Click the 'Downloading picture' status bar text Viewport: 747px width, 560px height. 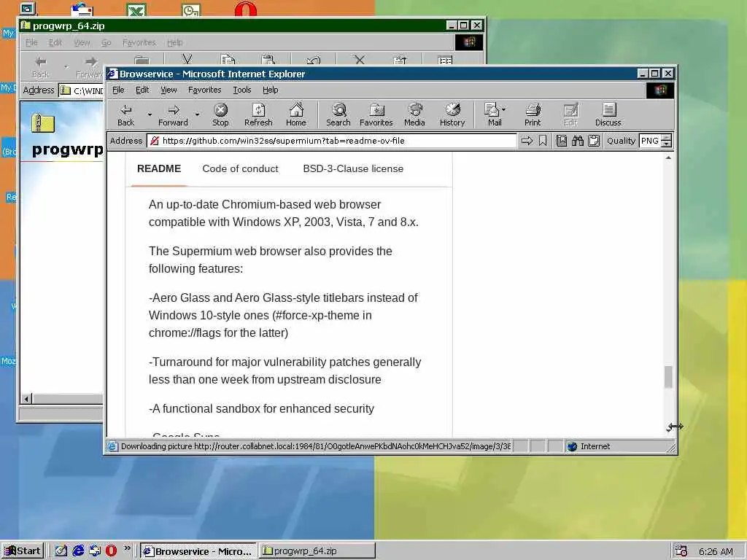pos(315,446)
